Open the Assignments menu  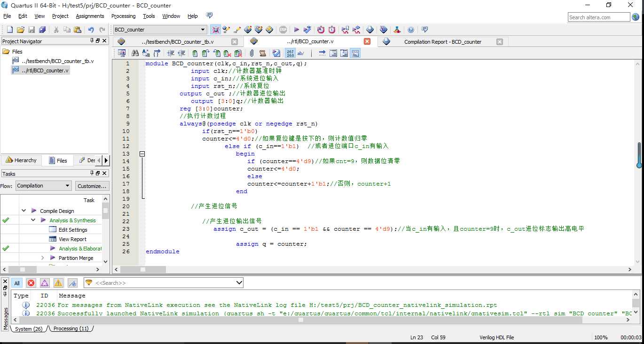coord(90,16)
